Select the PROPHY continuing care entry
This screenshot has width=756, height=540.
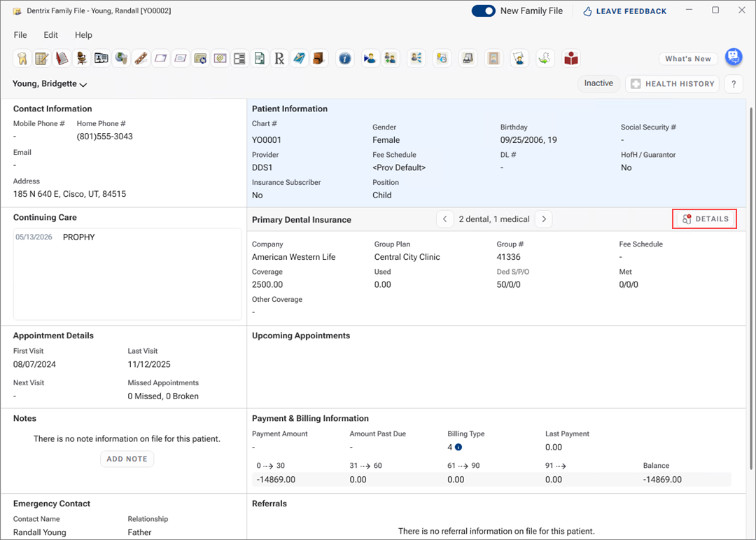pos(78,237)
